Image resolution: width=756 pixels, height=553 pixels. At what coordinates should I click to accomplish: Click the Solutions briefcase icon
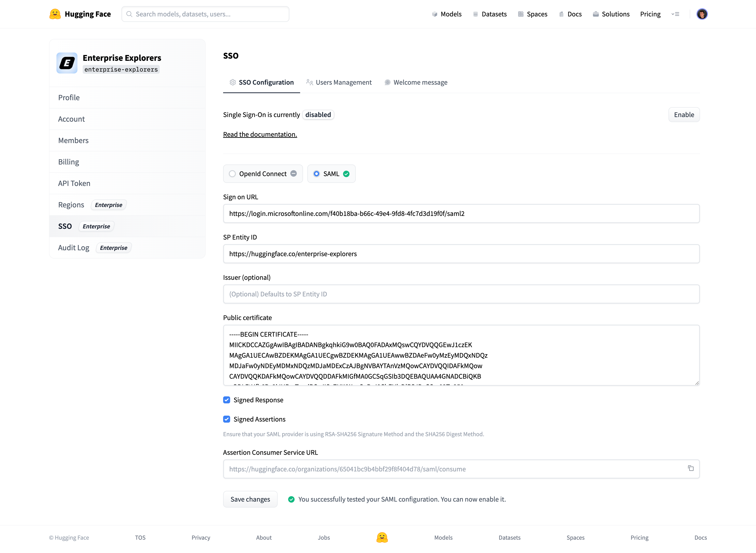pyautogui.click(x=595, y=14)
